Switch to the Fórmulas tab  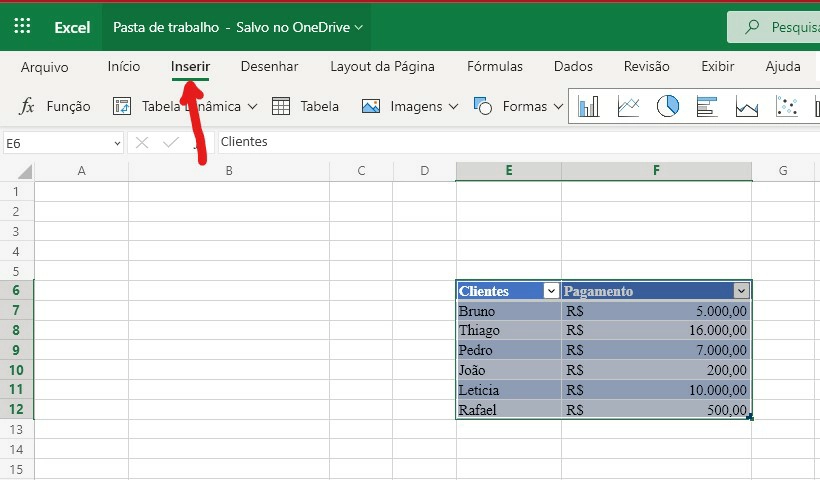[495, 66]
